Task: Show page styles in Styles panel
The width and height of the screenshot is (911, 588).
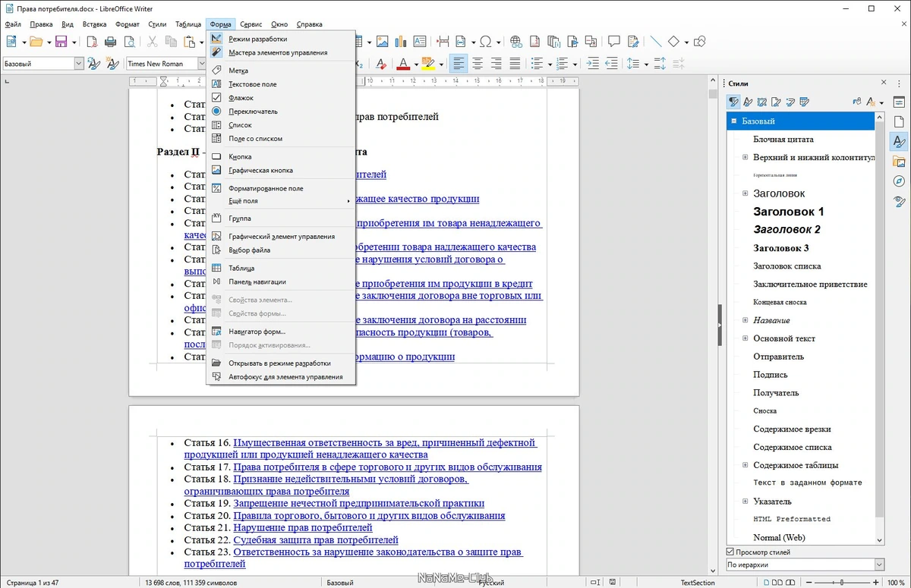Action: click(777, 102)
